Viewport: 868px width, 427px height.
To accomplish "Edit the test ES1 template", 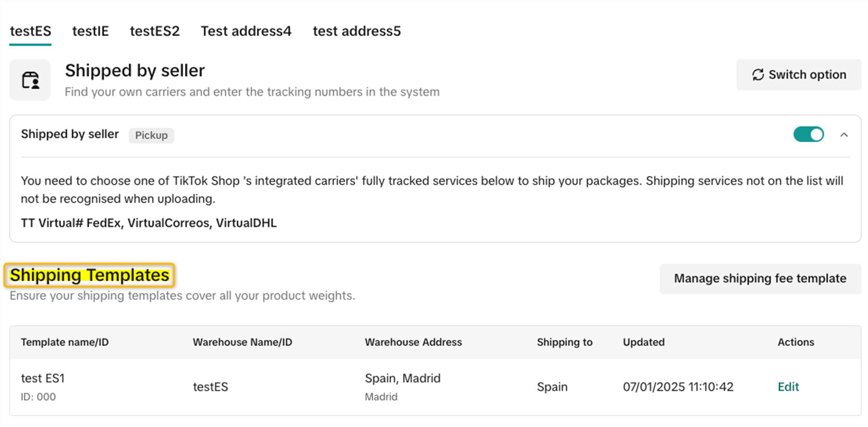I will click(788, 387).
